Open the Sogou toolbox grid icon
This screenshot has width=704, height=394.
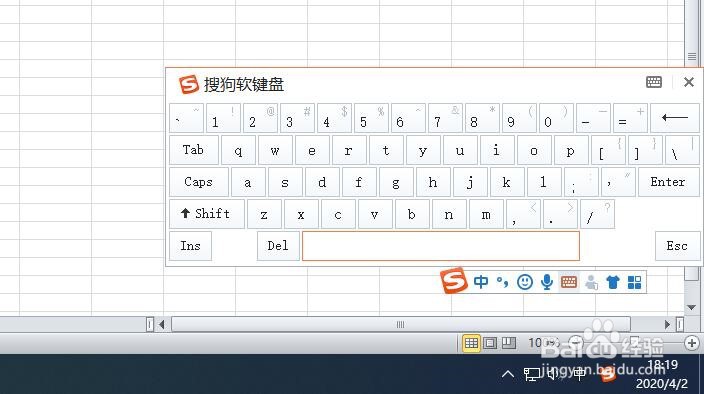(x=634, y=282)
